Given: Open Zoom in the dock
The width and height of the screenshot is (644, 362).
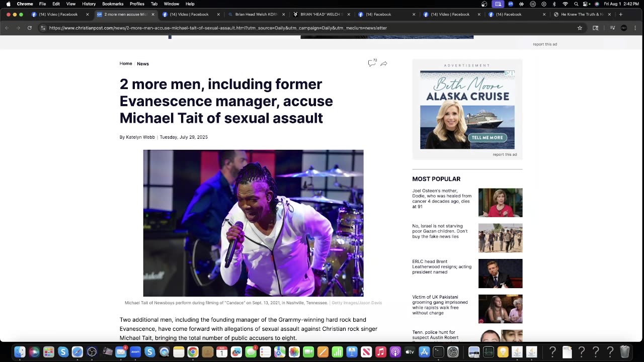Looking at the screenshot, I should coord(135,352).
